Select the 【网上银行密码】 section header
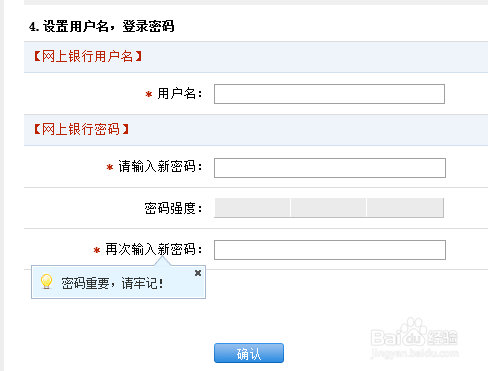This screenshot has height=371, width=488. (82, 129)
